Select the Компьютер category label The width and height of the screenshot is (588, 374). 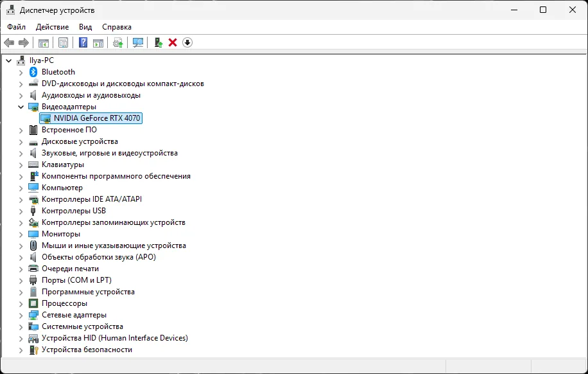[62, 188]
